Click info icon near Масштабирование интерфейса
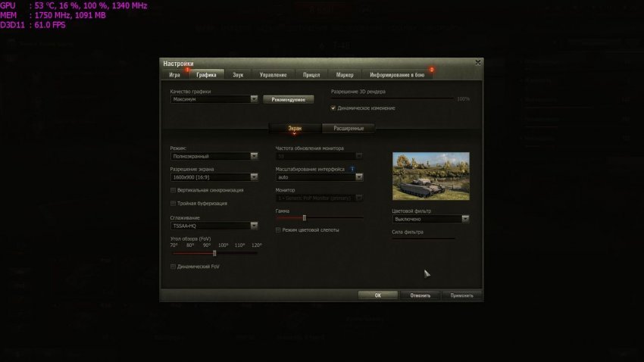 pos(352,169)
